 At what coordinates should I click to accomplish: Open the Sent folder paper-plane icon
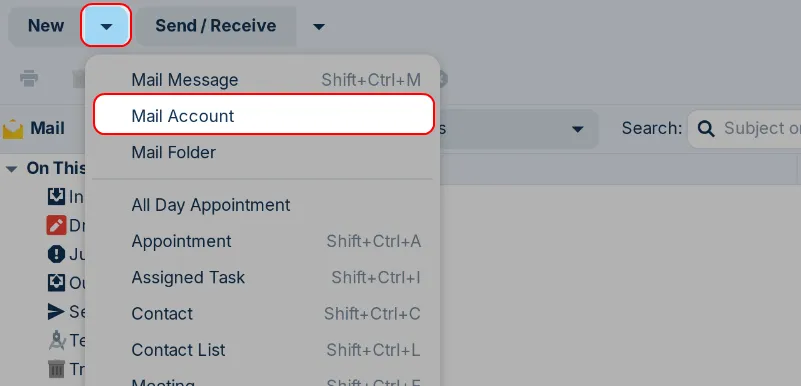pyautogui.click(x=56, y=311)
